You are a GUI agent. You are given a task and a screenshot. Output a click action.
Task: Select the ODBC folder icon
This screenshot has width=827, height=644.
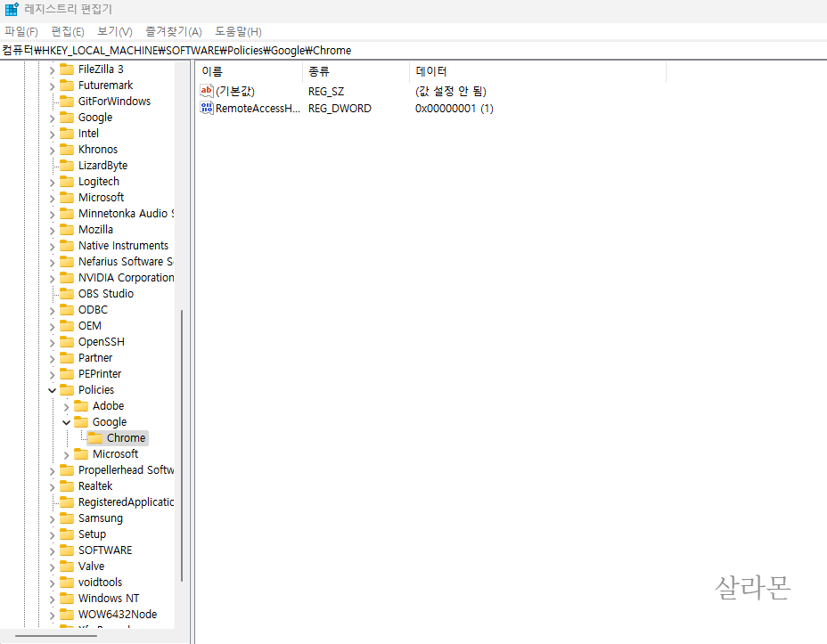(x=67, y=310)
